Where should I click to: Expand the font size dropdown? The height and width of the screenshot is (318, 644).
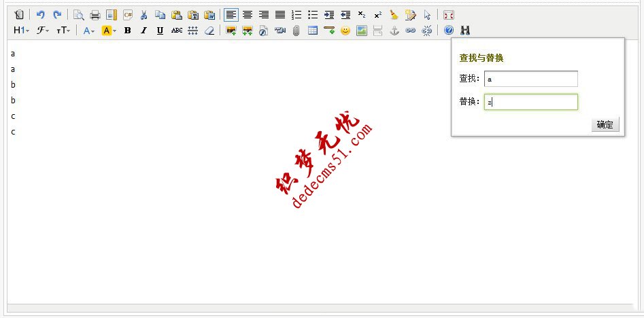[63, 31]
